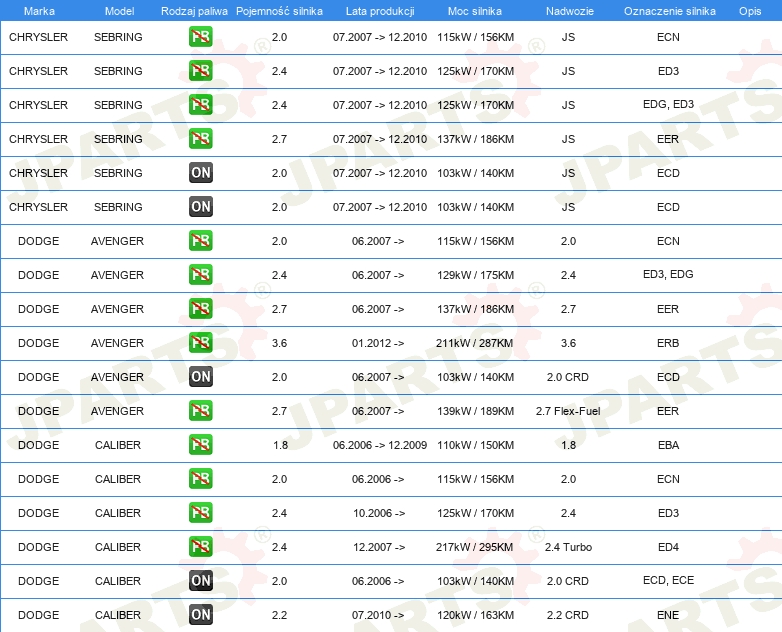Select engine code cell 'ERB'
Screen dimensions: 782x632
click(668, 343)
